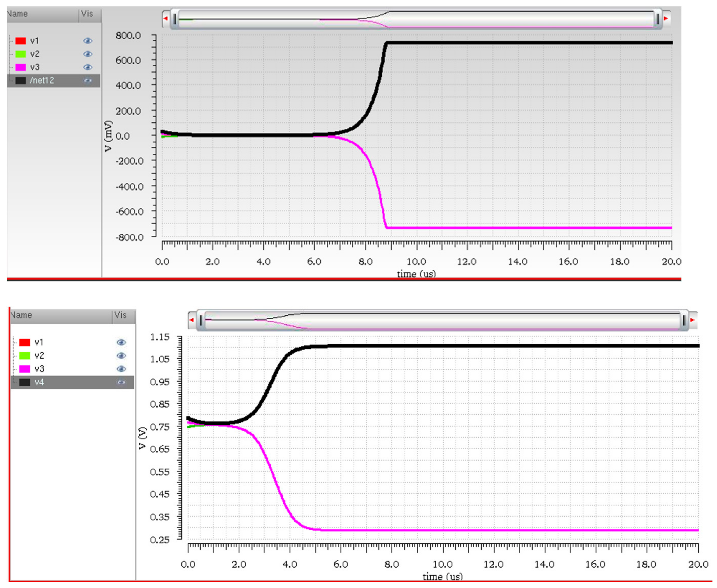Click right red arrow on bottom zoom bar
Screen dimensions: 717x588
tap(692, 320)
